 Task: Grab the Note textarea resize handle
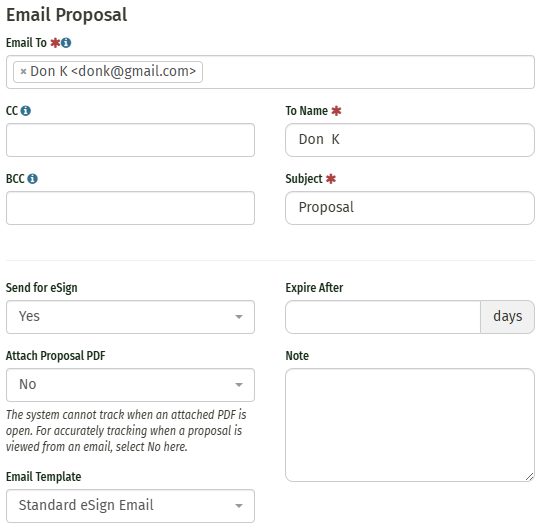click(x=529, y=476)
